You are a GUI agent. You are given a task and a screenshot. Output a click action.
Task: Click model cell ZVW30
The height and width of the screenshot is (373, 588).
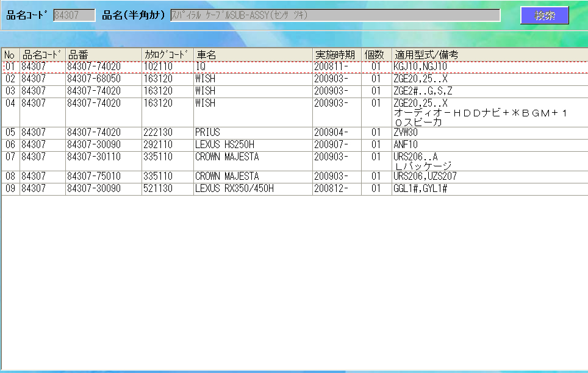click(x=490, y=133)
